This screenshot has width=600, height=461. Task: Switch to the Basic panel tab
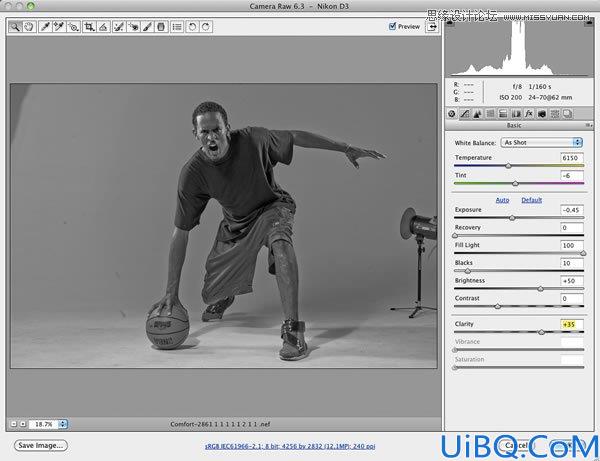(x=452, y=114)
